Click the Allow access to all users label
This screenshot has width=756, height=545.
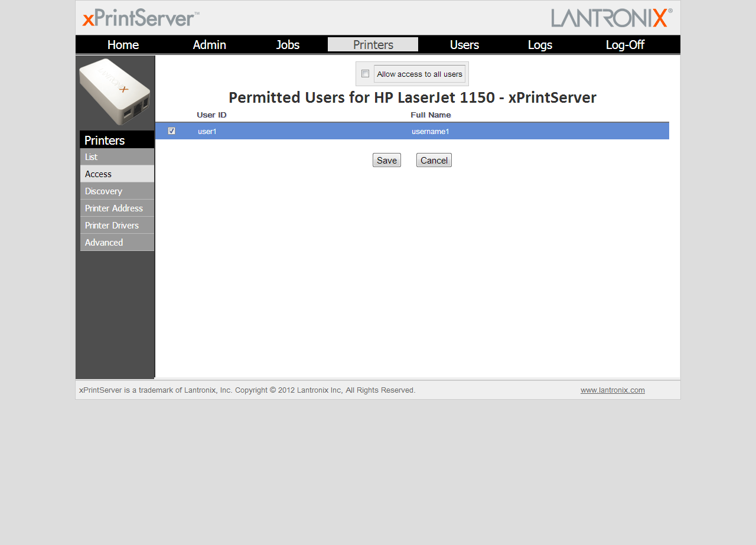pos(419,74)
